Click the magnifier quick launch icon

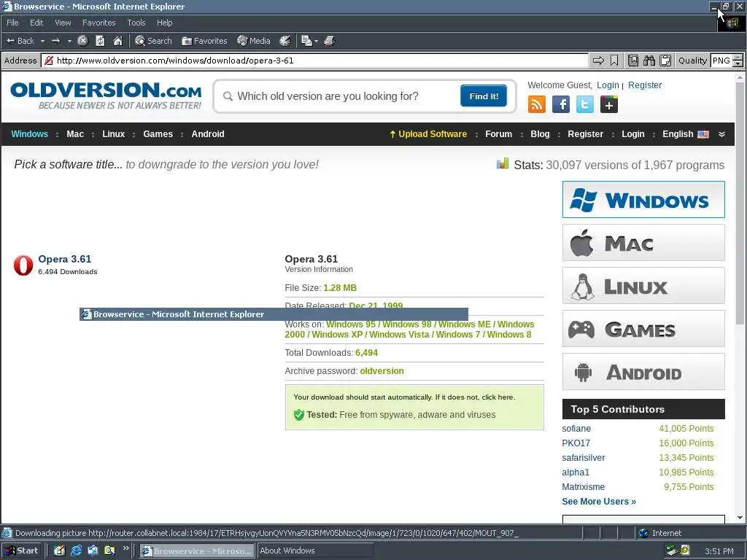tap(109, 551)
